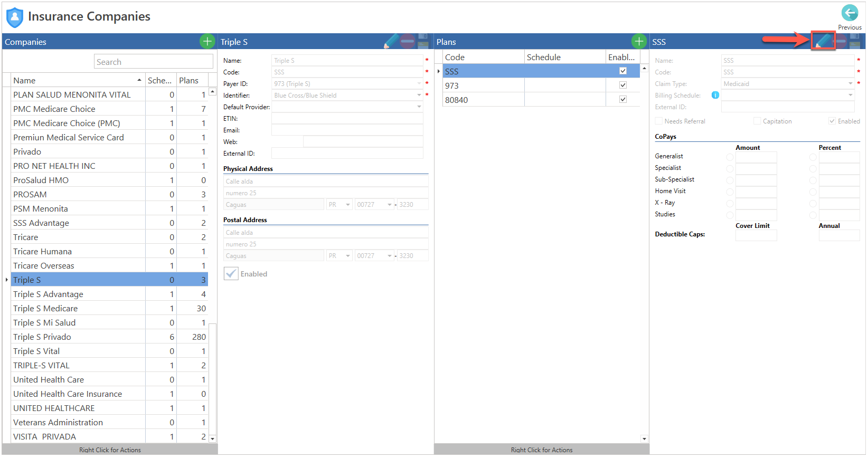Sort companies by Name column
Viewport: 868px width, 458px height.
pos(78,80)
